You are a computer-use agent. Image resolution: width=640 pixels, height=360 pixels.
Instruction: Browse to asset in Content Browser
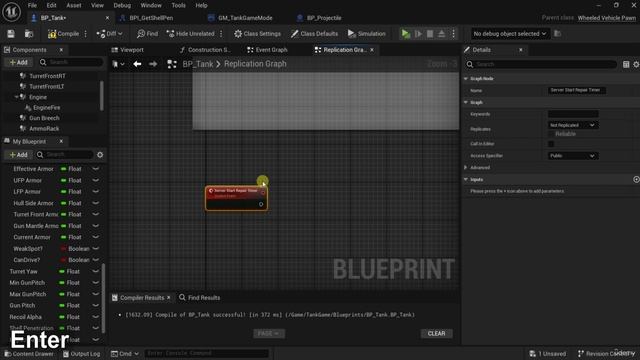[x=29, y=34]
